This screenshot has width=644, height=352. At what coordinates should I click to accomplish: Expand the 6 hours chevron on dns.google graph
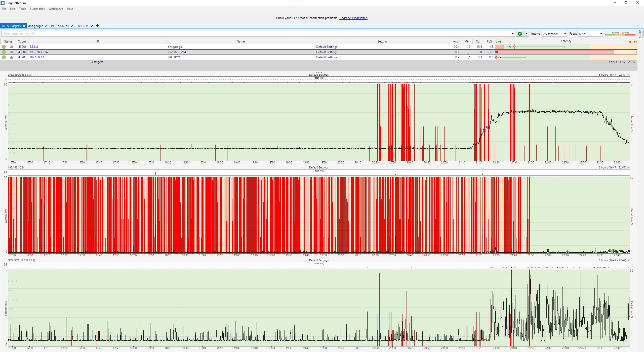click(628, 75)
